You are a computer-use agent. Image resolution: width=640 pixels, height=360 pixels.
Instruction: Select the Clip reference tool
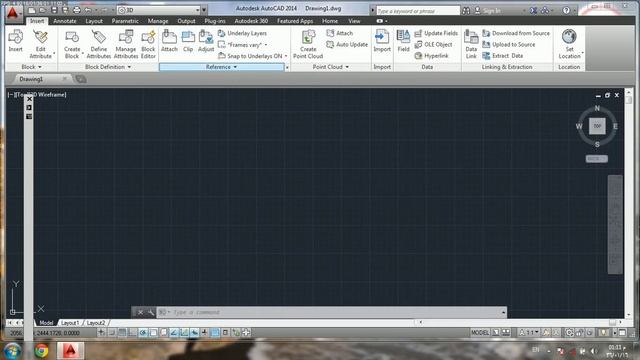point(188,41)
